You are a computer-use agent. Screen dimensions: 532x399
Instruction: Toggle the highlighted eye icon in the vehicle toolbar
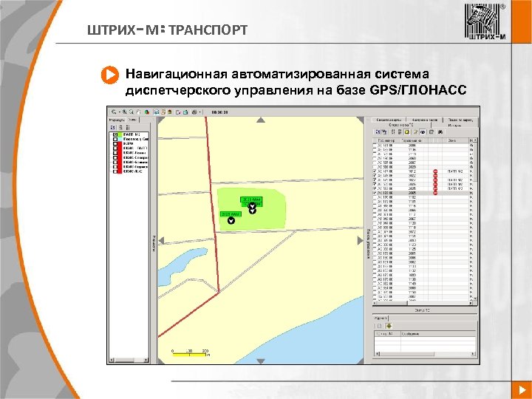[x=423, y=132]
